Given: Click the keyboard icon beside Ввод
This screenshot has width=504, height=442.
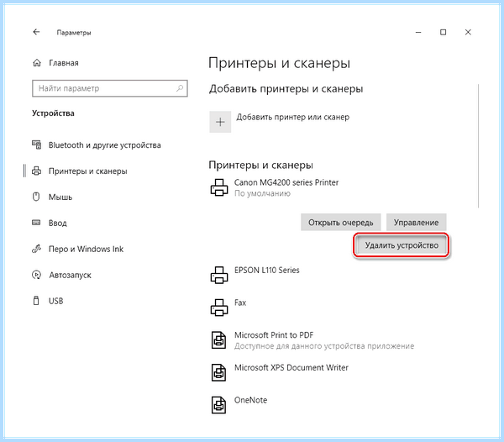Looking at the screenshot, I should click(x=36, y=223).
